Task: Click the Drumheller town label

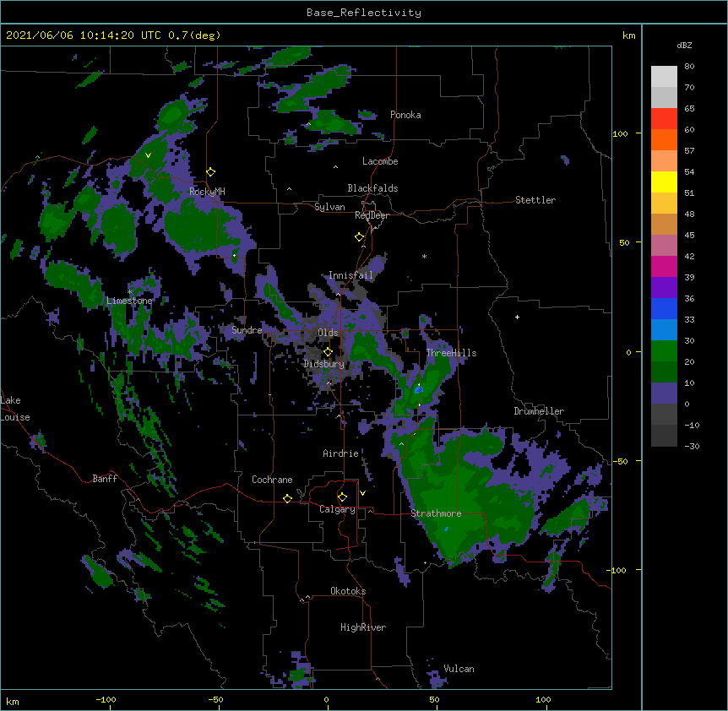Action: tap(539, 411)
